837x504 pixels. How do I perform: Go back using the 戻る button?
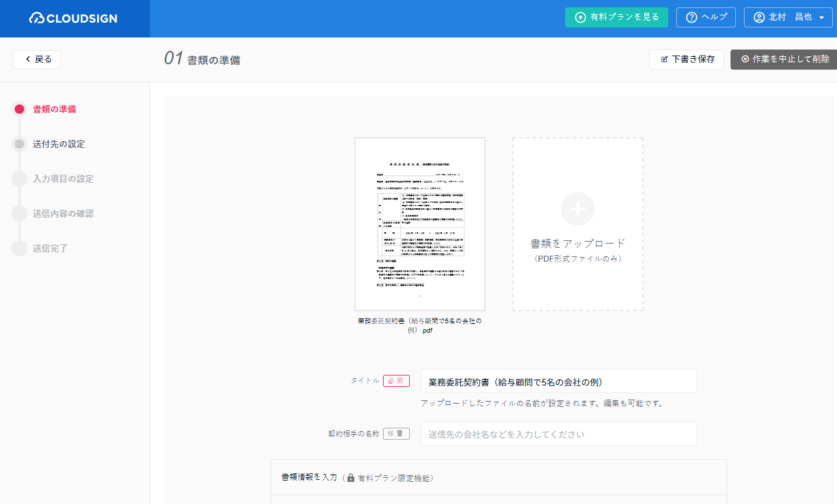[x=37, y=60]
